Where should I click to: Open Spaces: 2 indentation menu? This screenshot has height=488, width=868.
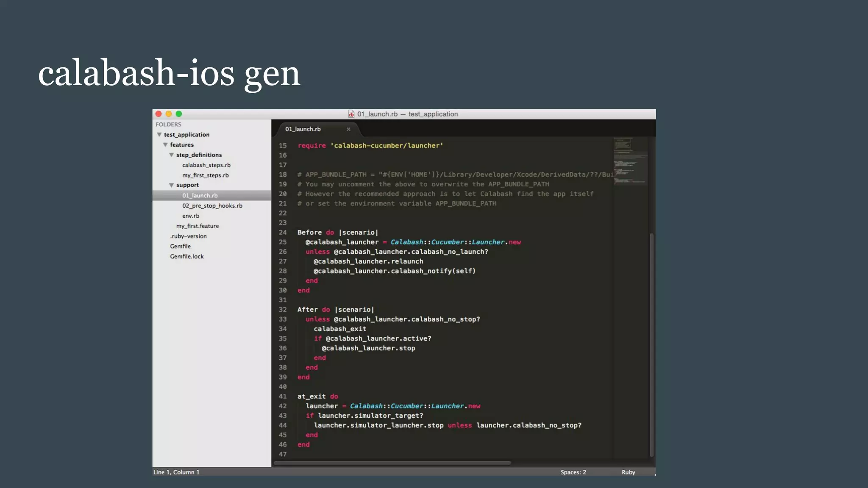573,472
